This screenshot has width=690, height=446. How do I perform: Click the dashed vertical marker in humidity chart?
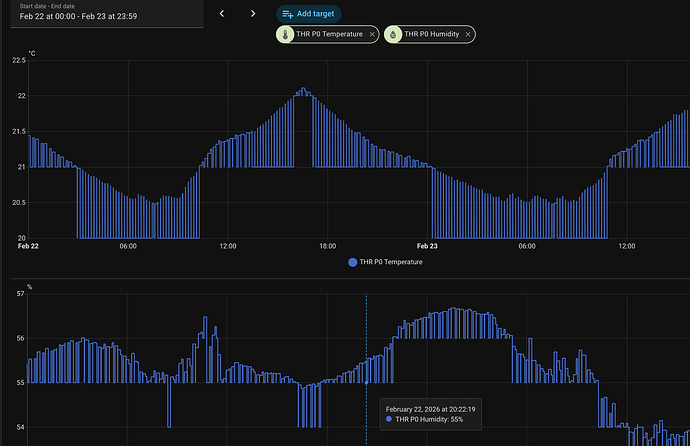(366, 340)
